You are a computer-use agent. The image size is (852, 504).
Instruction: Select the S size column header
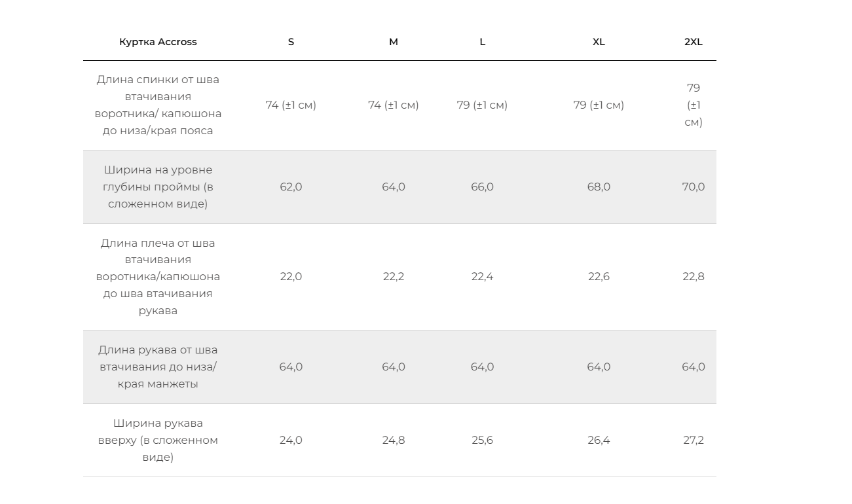point(291,42)
